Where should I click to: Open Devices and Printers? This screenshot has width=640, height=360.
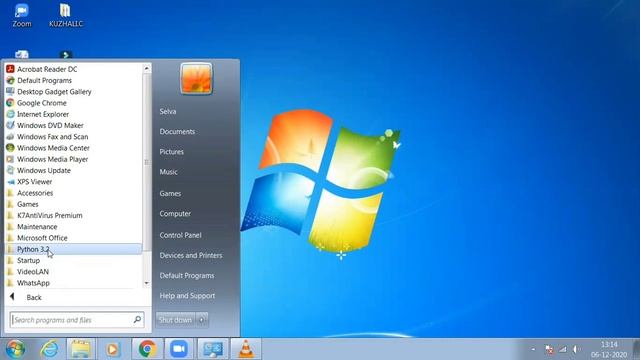(191, 256)
